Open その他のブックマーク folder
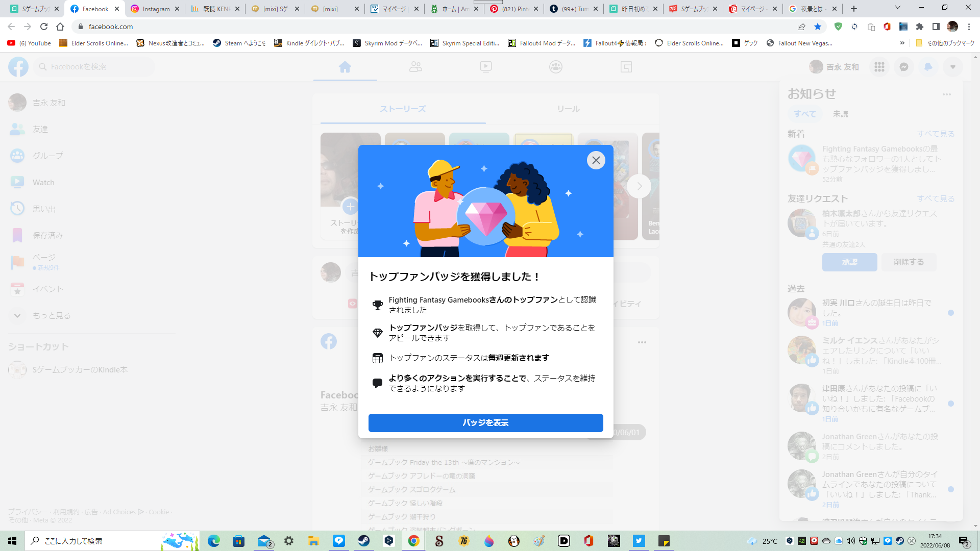Screen dimensions: 980x551 coord(945,43)
